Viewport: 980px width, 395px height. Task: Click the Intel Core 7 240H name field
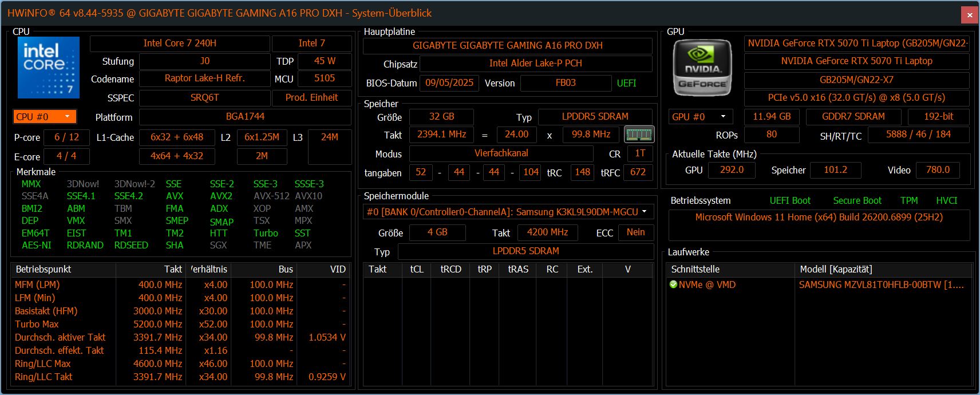coord(180,44)
